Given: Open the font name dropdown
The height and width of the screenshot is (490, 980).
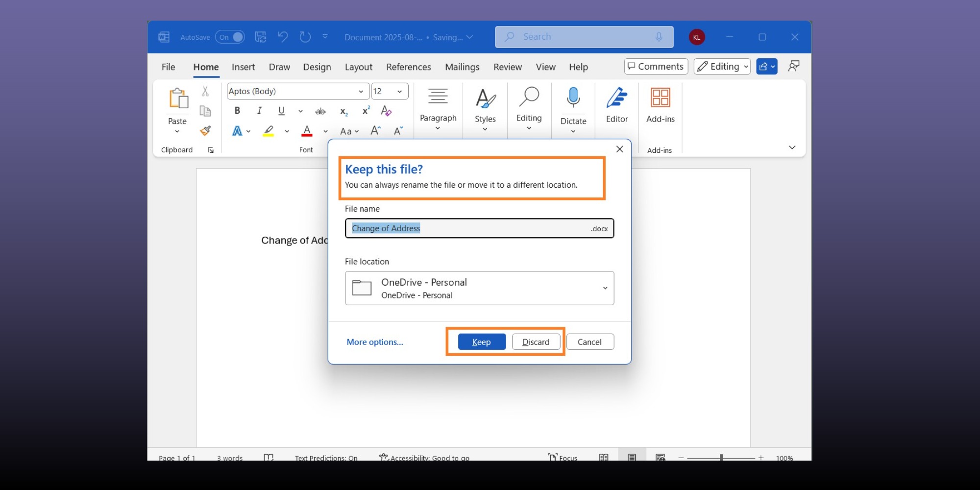Looking at the screenshot, I should [361, 91].
